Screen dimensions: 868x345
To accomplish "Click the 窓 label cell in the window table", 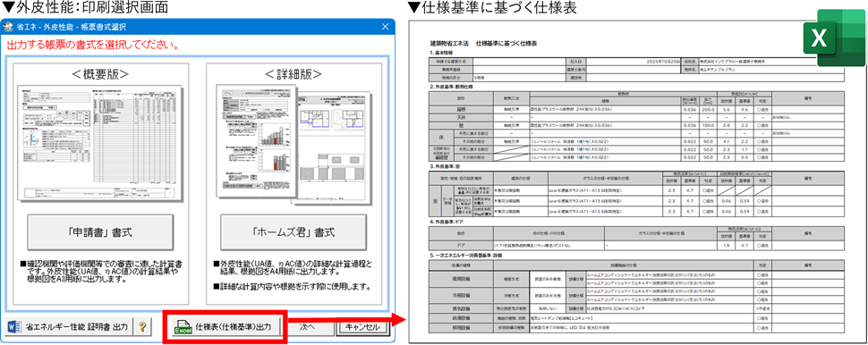I will (436, 202).
